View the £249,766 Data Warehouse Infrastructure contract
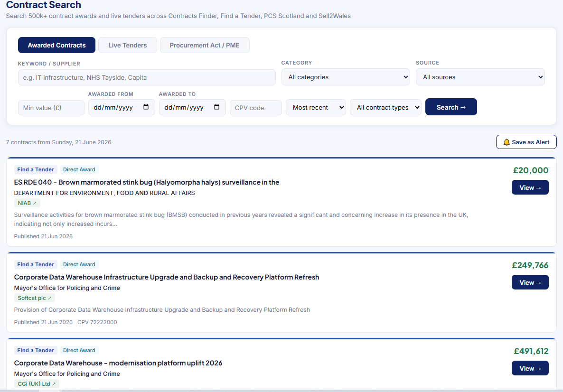Viewport: 563px width, 392px height. tap(530, 282)
